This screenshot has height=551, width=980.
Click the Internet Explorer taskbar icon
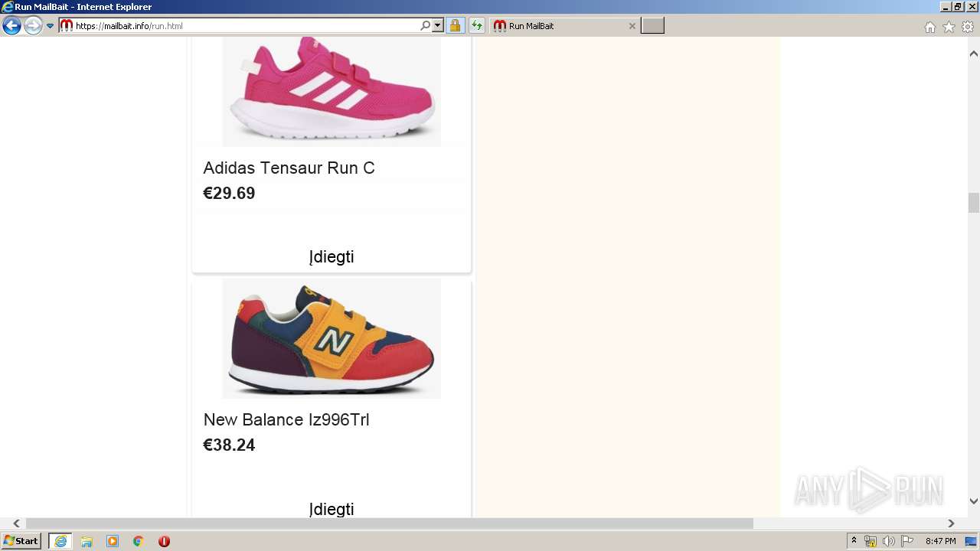(60, 541)
